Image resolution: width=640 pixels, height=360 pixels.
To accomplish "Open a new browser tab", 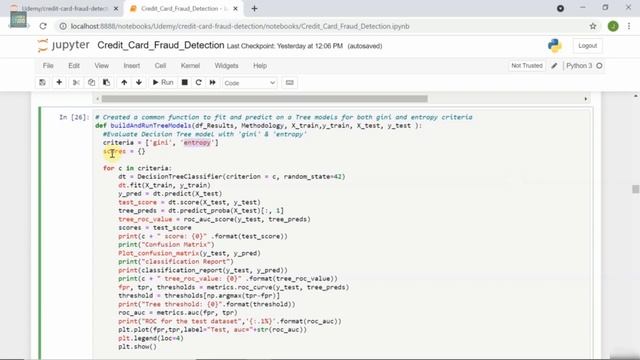I will coord(254,9).
